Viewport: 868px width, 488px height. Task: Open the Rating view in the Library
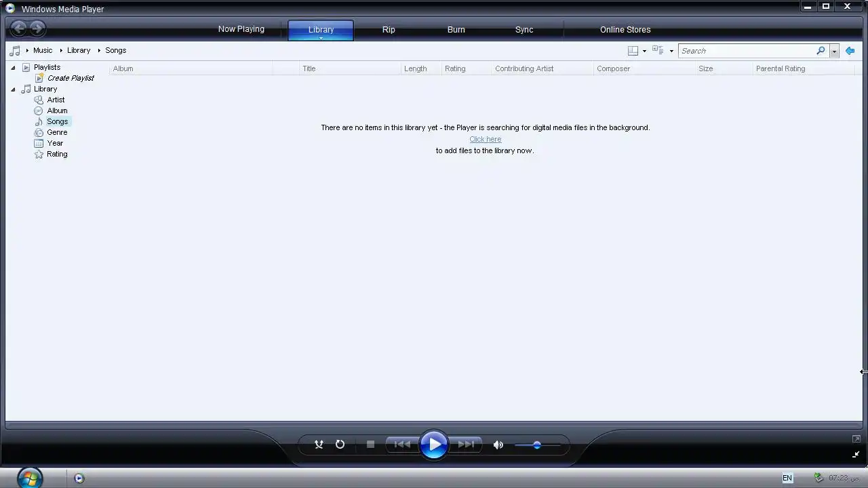point(57,154)
